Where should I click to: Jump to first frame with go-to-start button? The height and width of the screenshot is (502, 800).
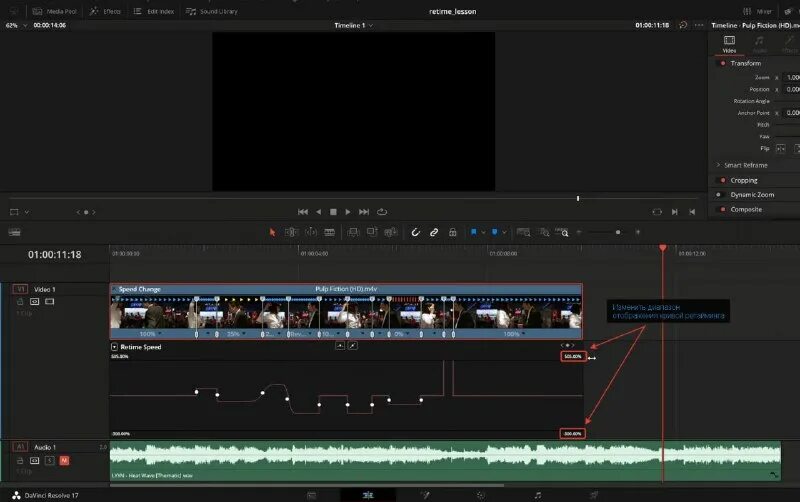coord(303,212)
